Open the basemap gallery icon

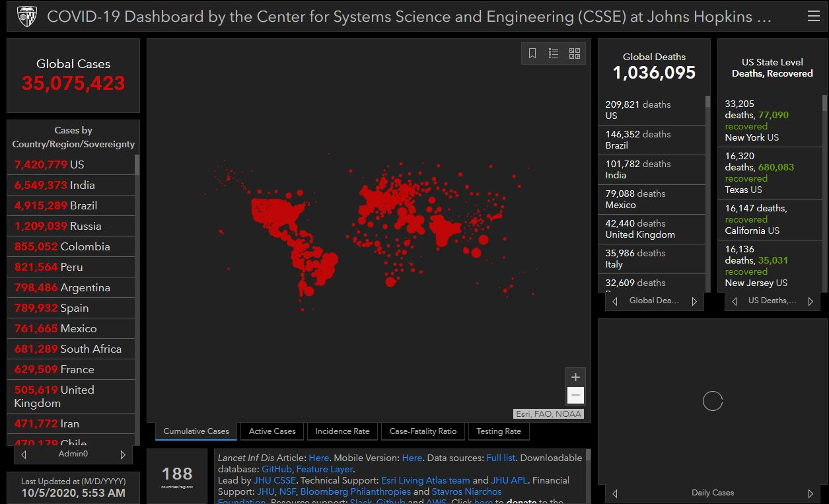575,54
